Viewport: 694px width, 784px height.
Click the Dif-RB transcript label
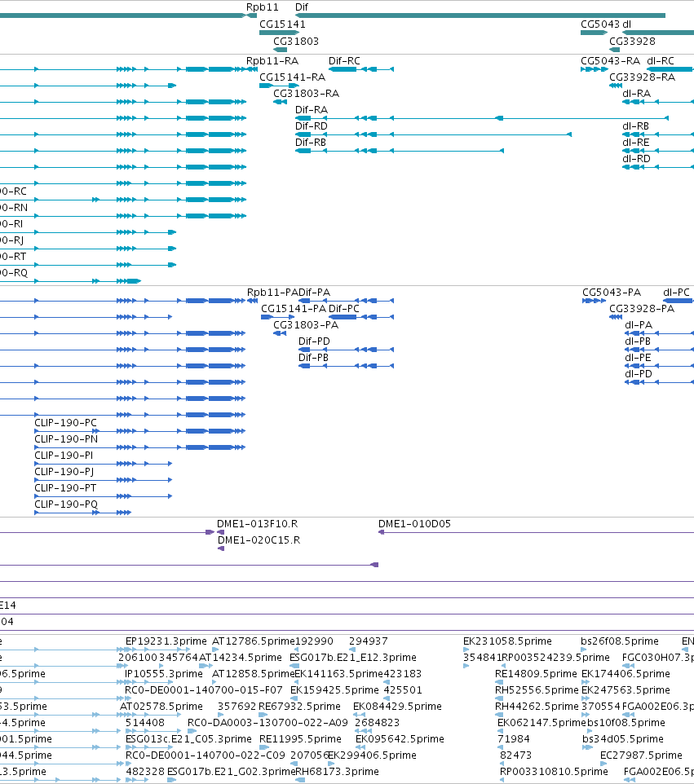pos(310,143)
